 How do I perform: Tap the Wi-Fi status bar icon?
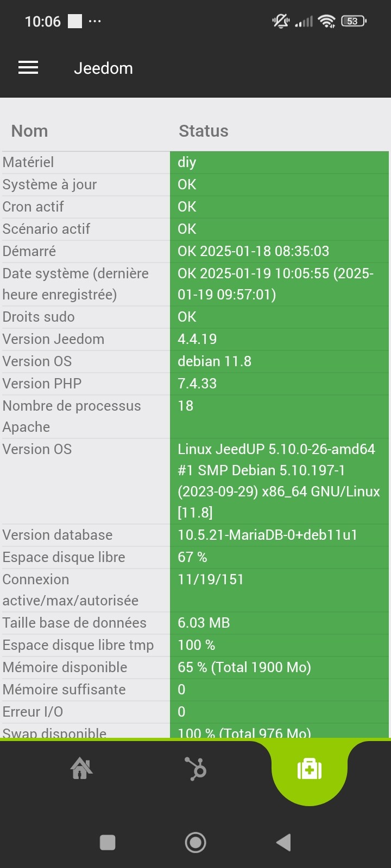[x=327, y=21]
